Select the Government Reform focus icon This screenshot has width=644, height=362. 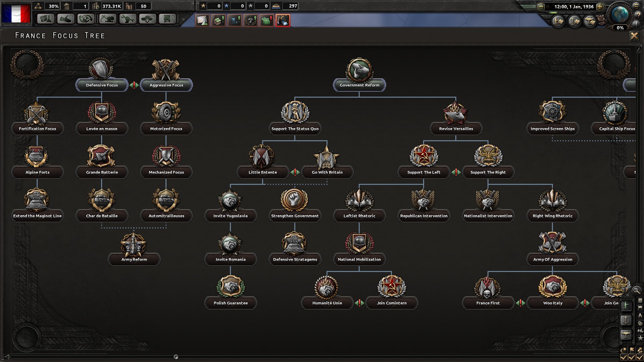click(359, 70)
